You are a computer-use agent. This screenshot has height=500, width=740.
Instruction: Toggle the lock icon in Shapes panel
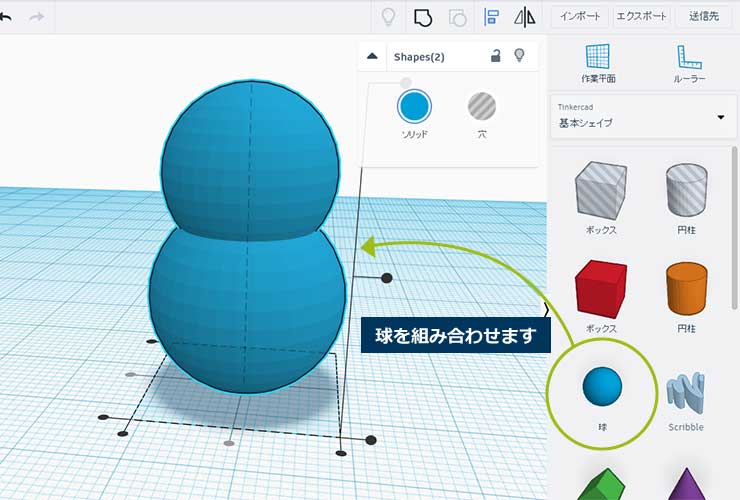coord(495,56)
